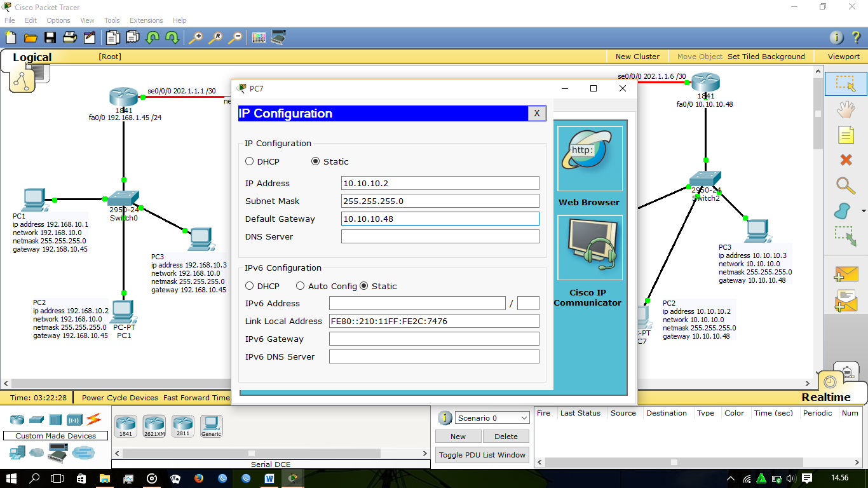This screenshot has height=488, width=868.
Task: Zoom out with the magnifier minus icon
Action: [x=235, y=37]
